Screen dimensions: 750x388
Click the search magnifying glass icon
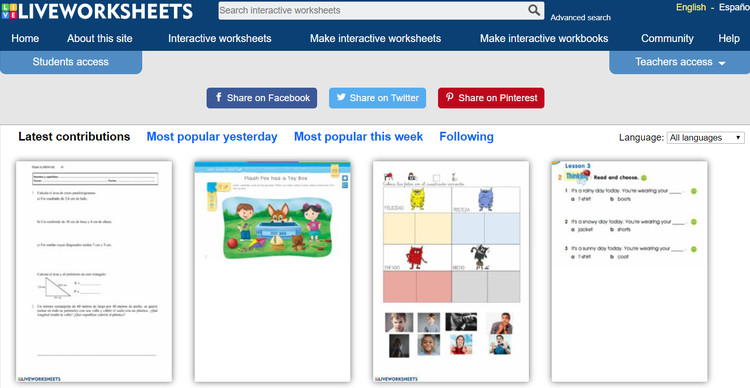coord(534,10)
